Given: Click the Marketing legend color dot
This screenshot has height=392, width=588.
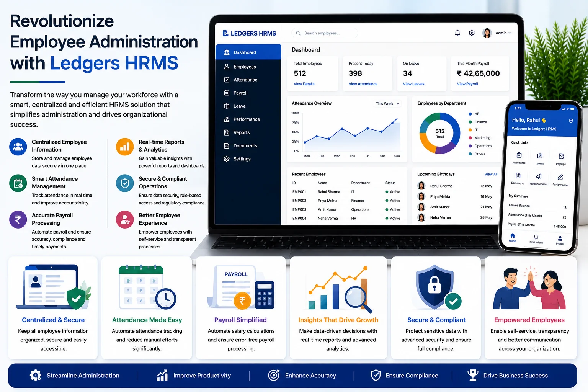Looking at the screenshot, I should point(470,138).
